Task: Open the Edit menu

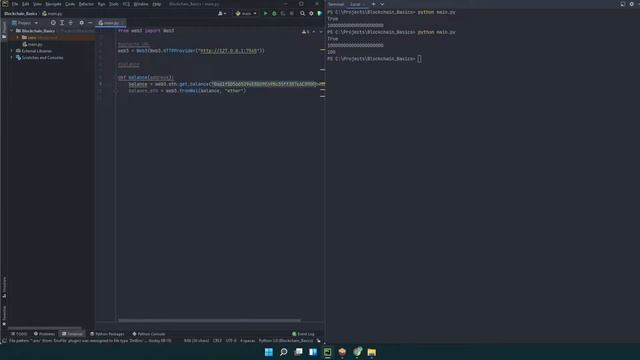Action: pyautogui.click(x=25, y=4)
